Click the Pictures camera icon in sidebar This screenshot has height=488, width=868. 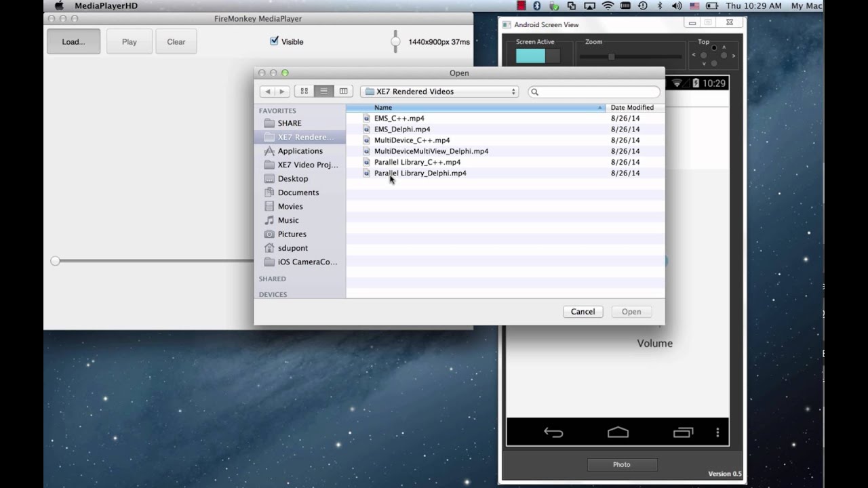tap(269, 234)
